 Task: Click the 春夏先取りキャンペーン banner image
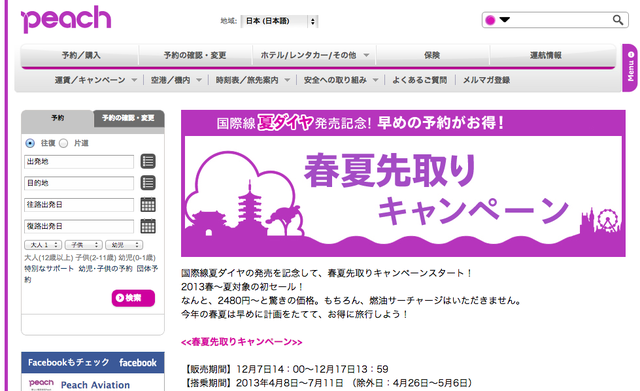pos(403,183)
